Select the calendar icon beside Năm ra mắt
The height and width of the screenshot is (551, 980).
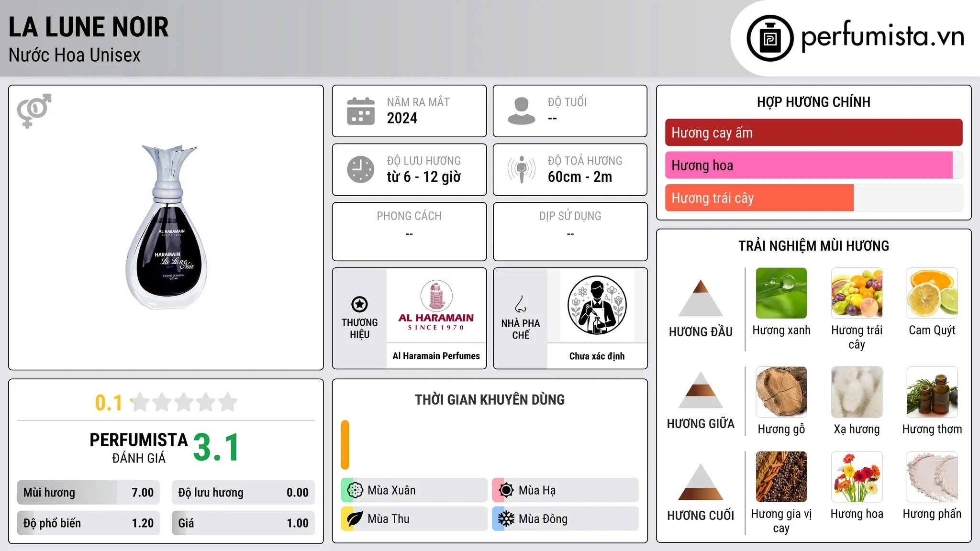361,111
